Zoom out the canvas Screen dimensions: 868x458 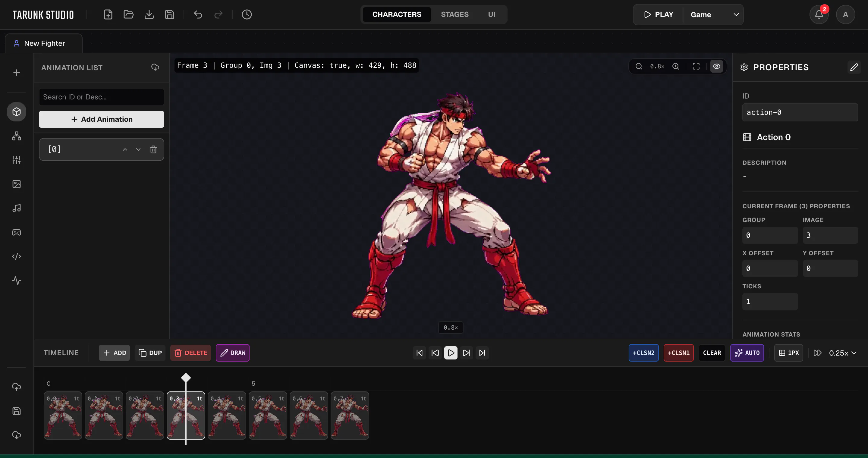point(639,66)
